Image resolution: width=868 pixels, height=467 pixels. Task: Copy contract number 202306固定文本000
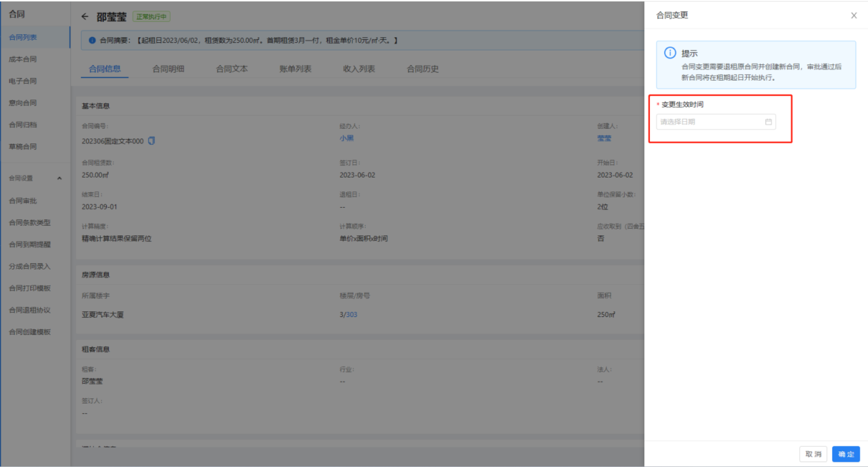tap(151, 141)
